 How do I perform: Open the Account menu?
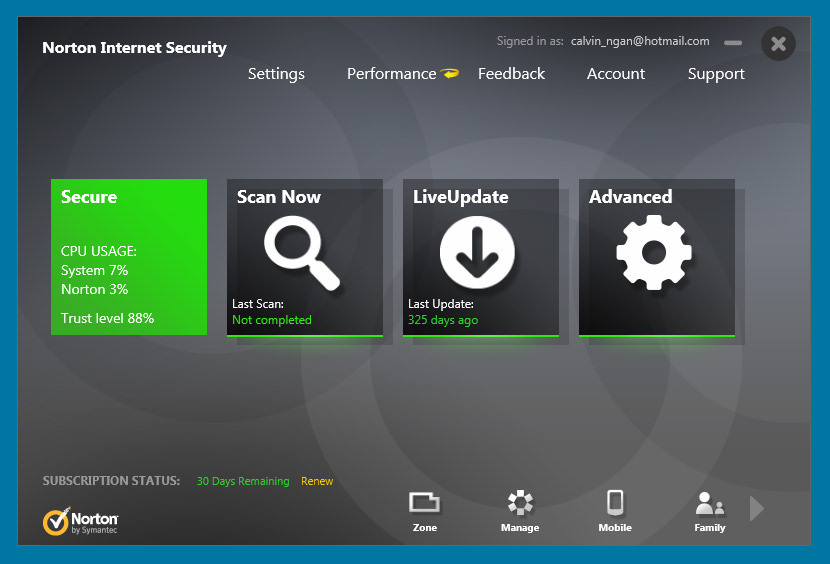(x=616, y=74)
